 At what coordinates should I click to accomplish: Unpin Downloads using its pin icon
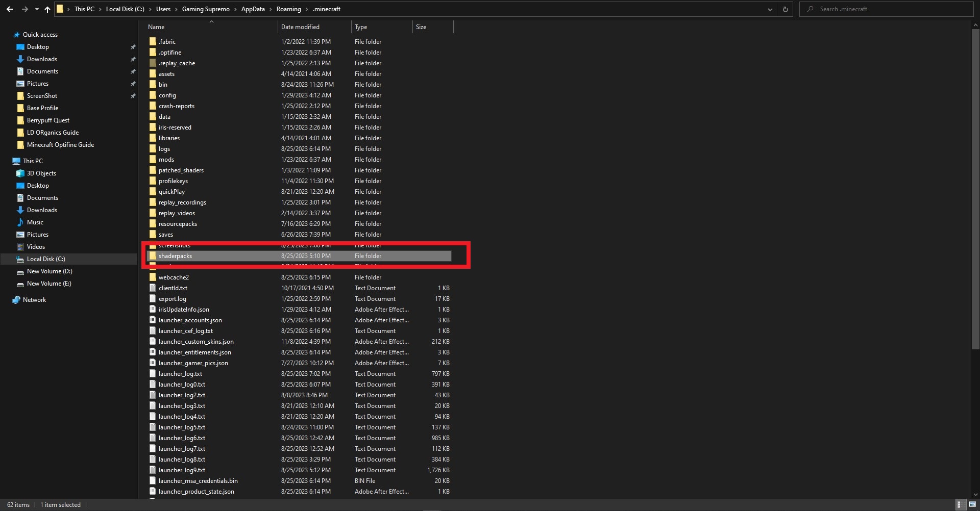(133, 59)
